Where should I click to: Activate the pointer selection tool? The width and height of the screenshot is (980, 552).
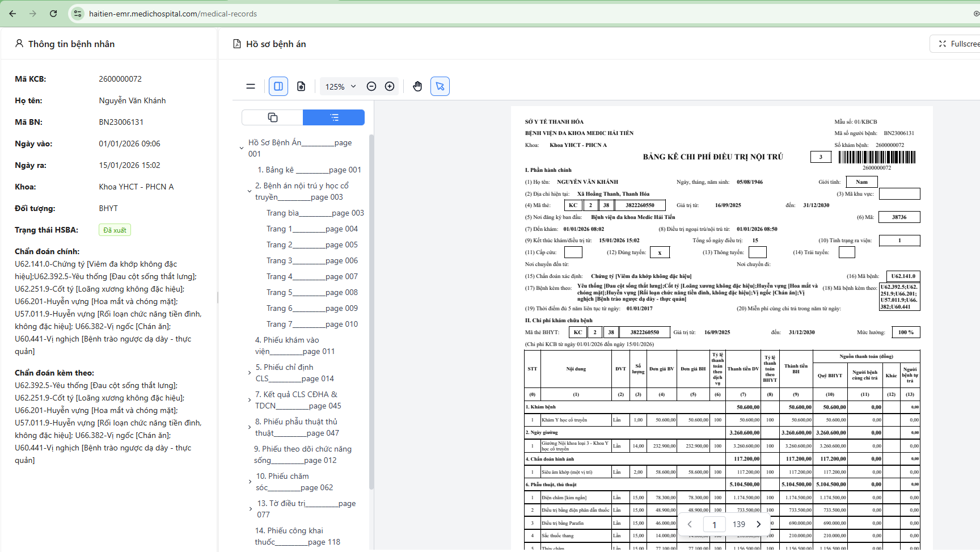440,86
